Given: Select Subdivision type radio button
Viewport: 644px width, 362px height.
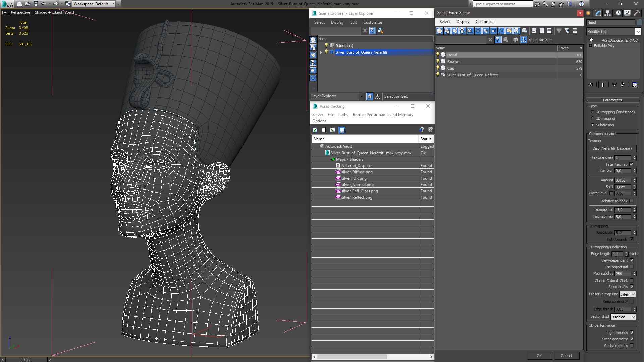Looking at the screenshot, I should 592,125.
